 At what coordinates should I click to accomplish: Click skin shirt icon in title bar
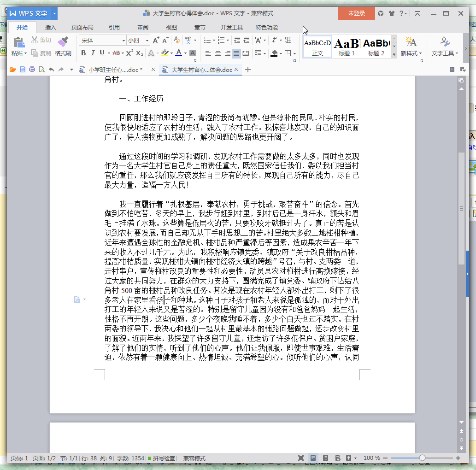[x=392, y=13]
